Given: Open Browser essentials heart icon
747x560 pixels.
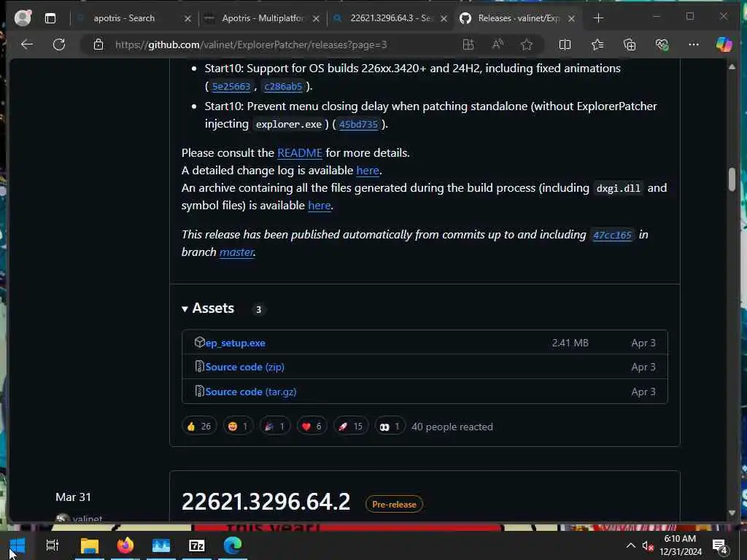Looking at the screenshot, I should coord(662,44).
